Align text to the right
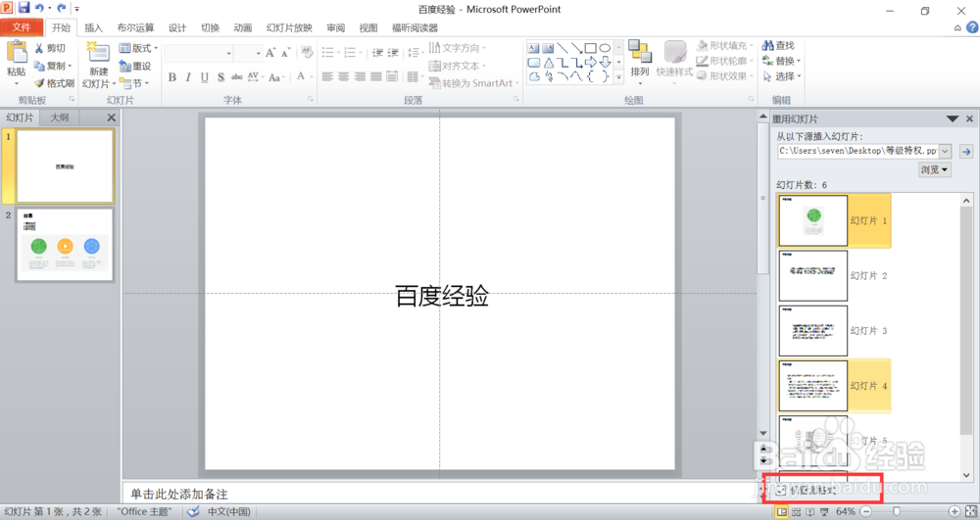 (360, 76)
